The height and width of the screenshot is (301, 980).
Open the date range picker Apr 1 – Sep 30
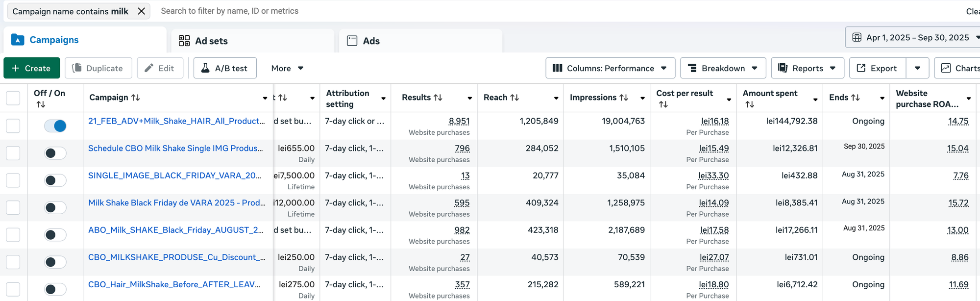[x=914, y=37]
